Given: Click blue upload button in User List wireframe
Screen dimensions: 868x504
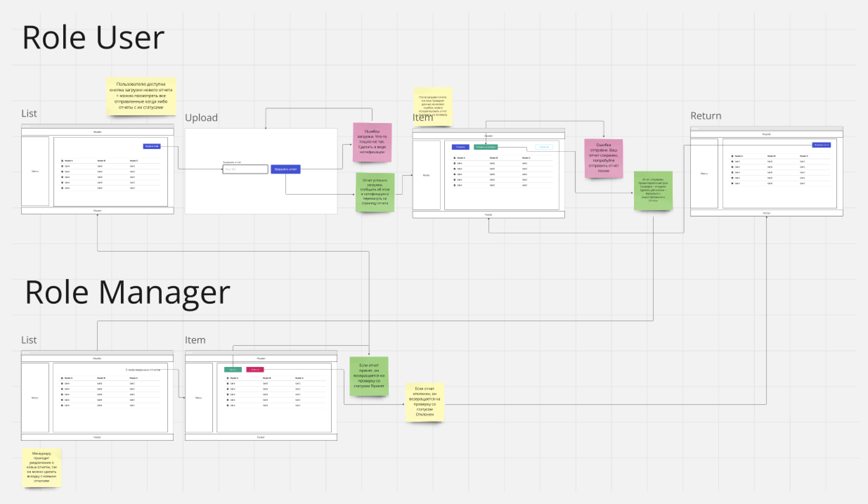Looking at the screenshot, I should (152, 146).
